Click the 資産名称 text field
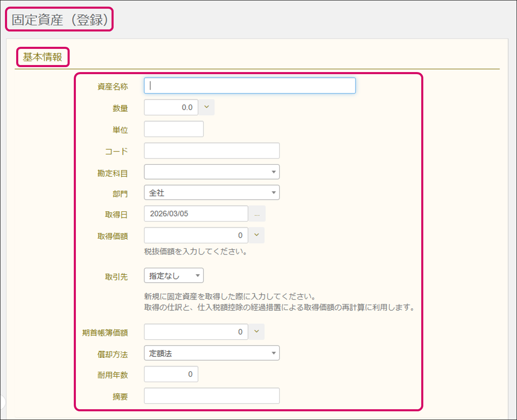This screenshot has height=420, width=517. tap(250, 86)
